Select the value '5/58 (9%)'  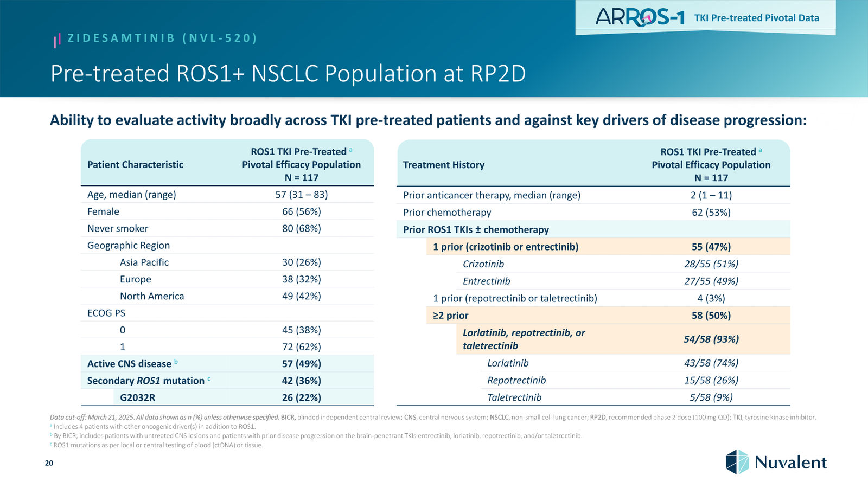(x=711, y=397)
